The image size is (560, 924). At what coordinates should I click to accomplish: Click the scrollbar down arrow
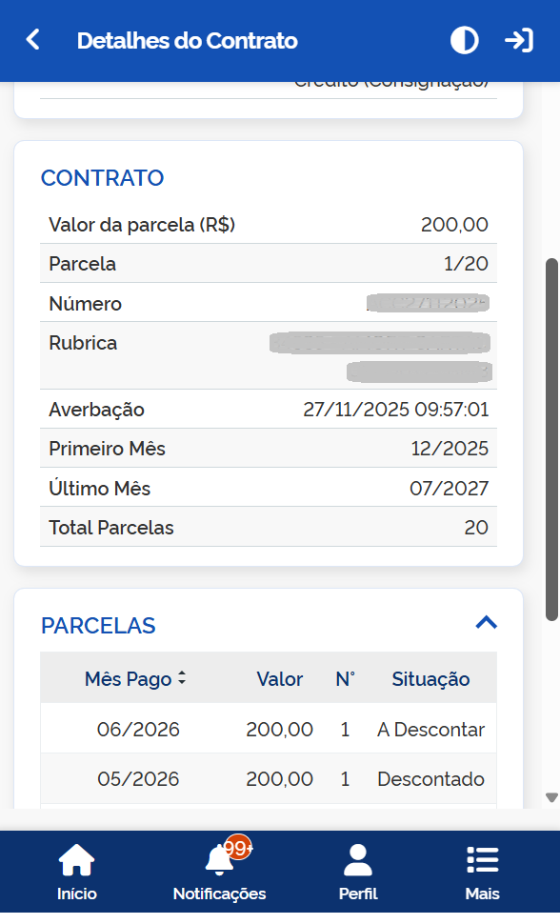pos(551,797)
